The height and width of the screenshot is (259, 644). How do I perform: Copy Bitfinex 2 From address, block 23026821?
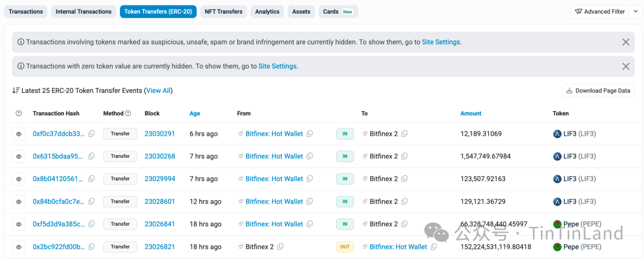[280, 246]
